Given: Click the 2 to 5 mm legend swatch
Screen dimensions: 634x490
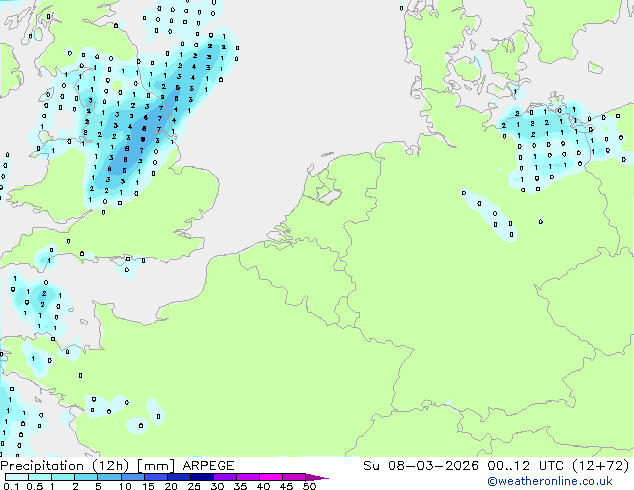Looking at the screenshot, I should [86, 477].
